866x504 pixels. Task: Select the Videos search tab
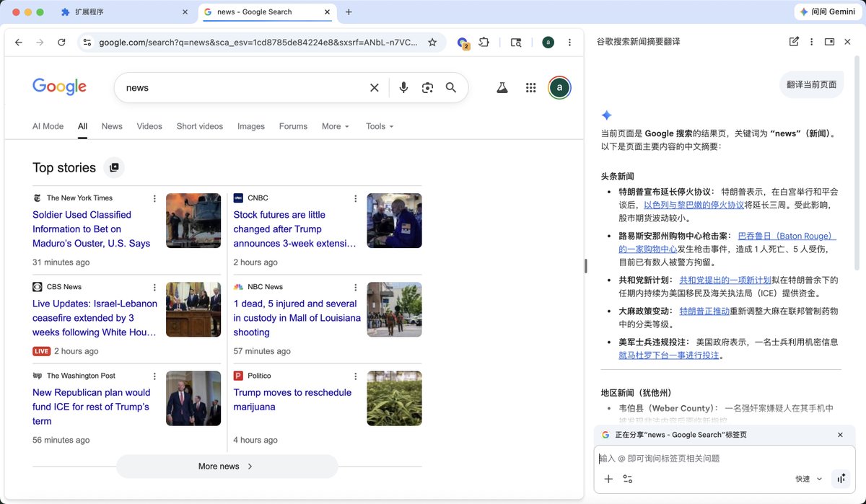[x=149, y=126]
